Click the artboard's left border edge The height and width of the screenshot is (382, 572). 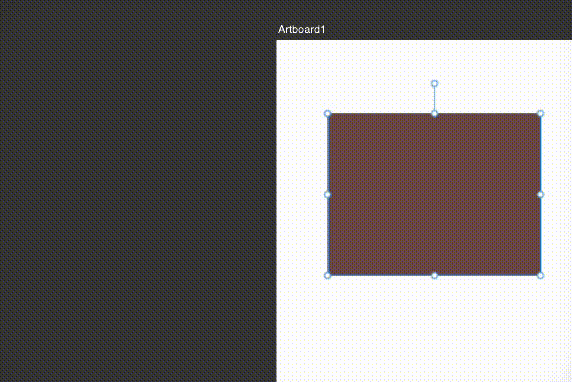(x=277, y=211)
